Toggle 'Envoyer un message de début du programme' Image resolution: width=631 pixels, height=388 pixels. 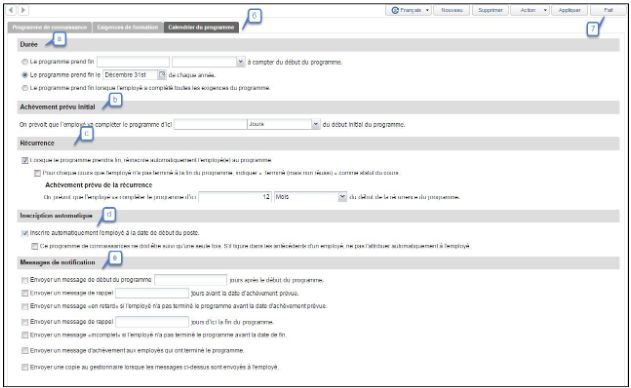pyautogui.click(x=25, y=280)
